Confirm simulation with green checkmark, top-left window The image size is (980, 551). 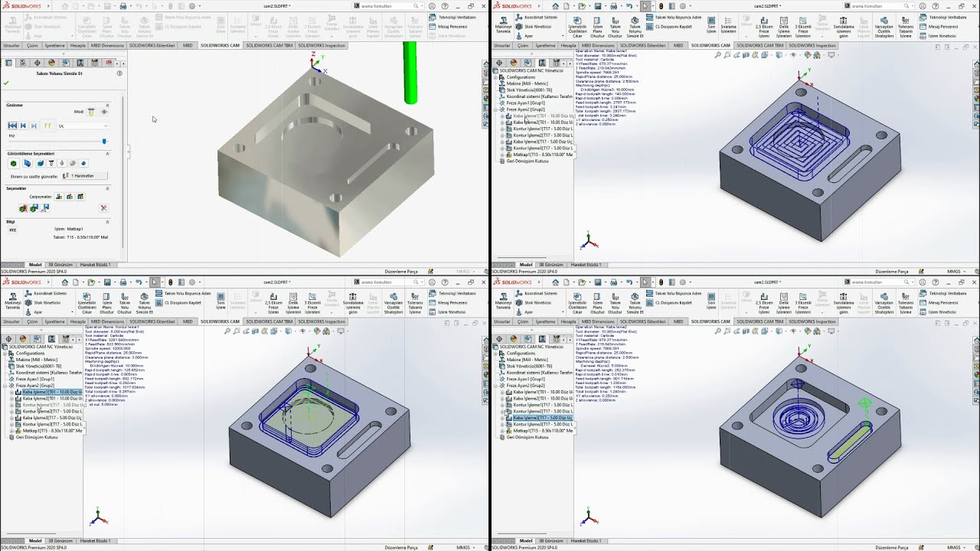point(6,83)
